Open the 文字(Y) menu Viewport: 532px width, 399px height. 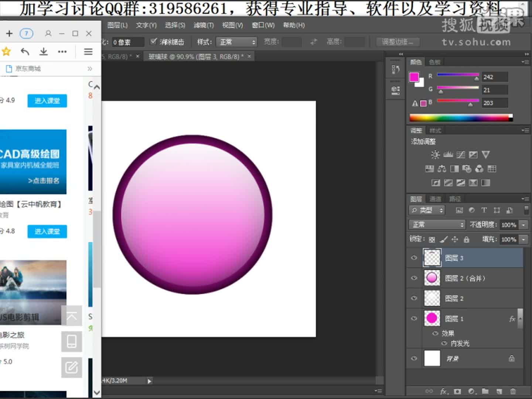pyautogui.click(x=146, y=25)
